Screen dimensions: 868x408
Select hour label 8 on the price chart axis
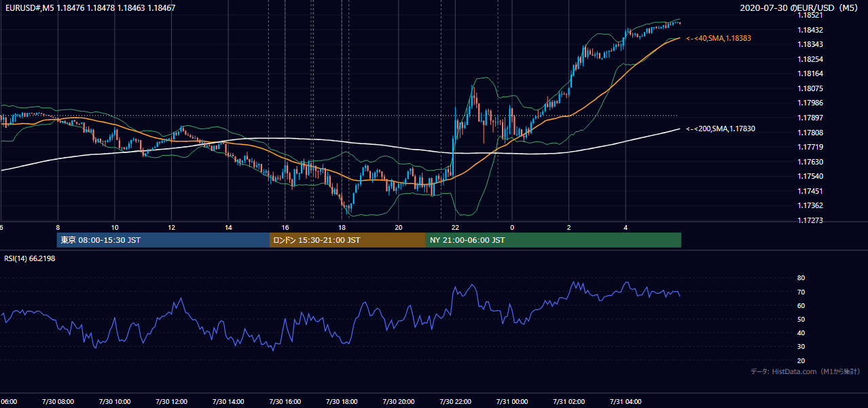click(x=58, y=228)
